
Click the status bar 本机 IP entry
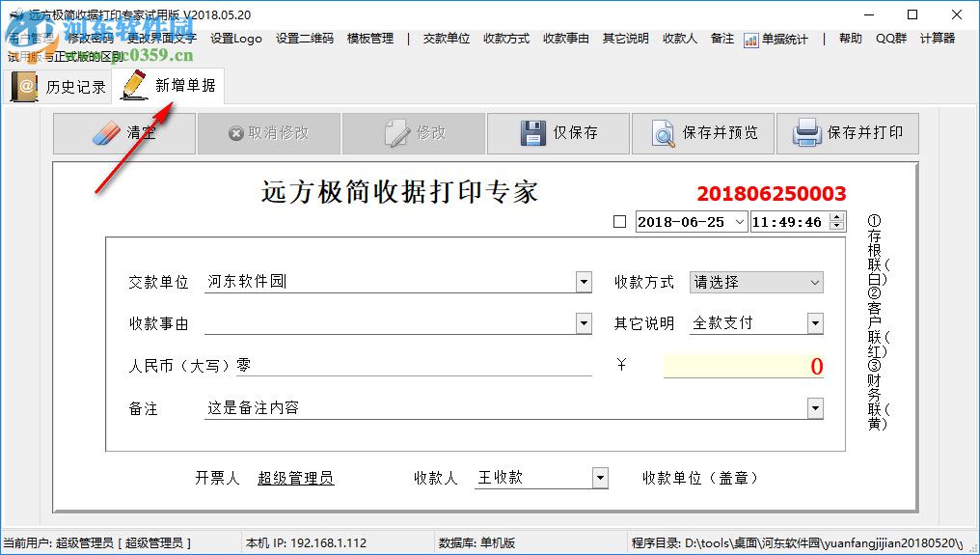[307, 542]
